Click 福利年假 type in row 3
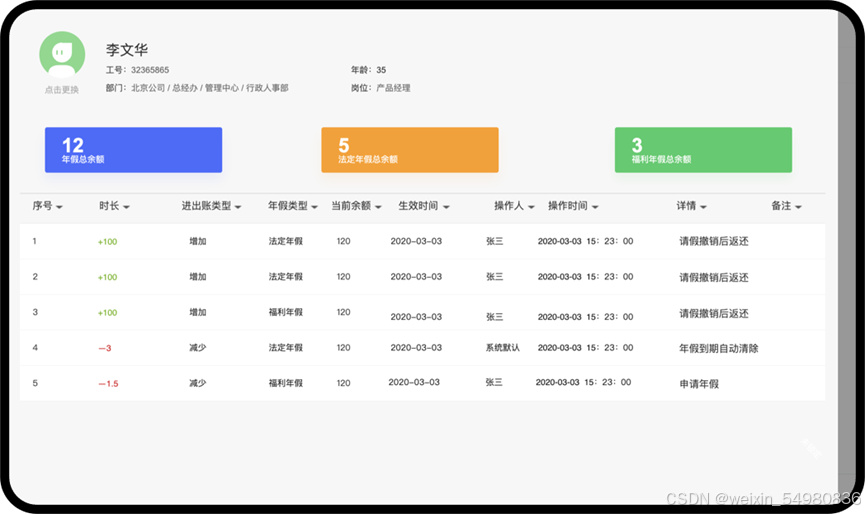The image size is (865, 514). 286,312
